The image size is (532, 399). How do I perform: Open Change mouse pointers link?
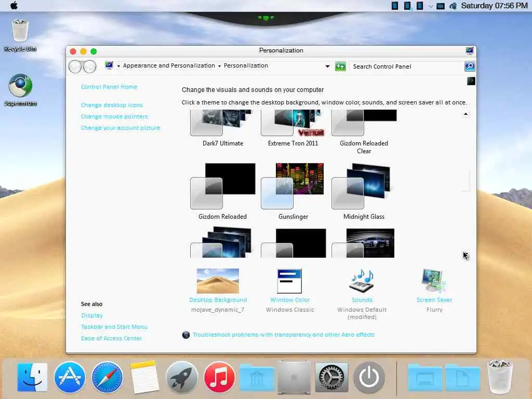[x=114, y=116]
